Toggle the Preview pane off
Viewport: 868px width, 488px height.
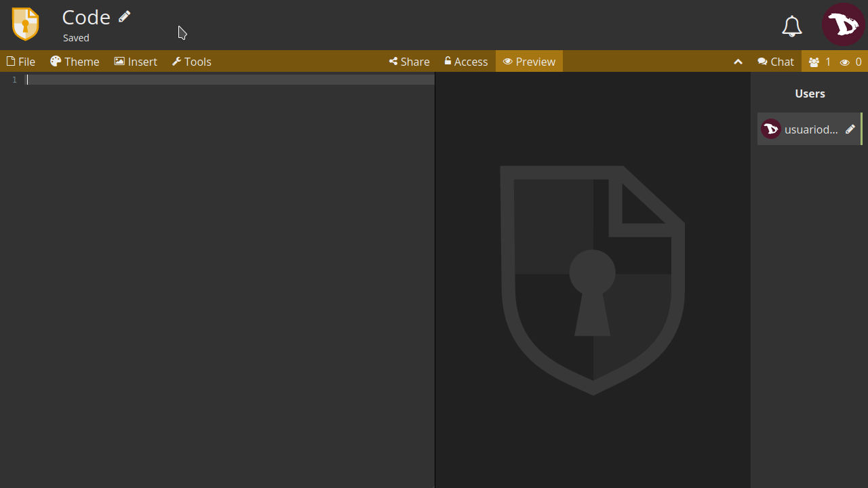pyautogui.click(x=529, y=62)
